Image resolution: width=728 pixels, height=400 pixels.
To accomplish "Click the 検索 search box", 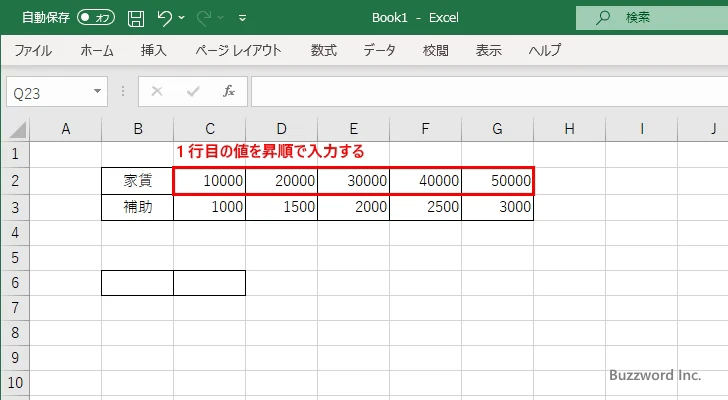I will [x=650, y=17].
